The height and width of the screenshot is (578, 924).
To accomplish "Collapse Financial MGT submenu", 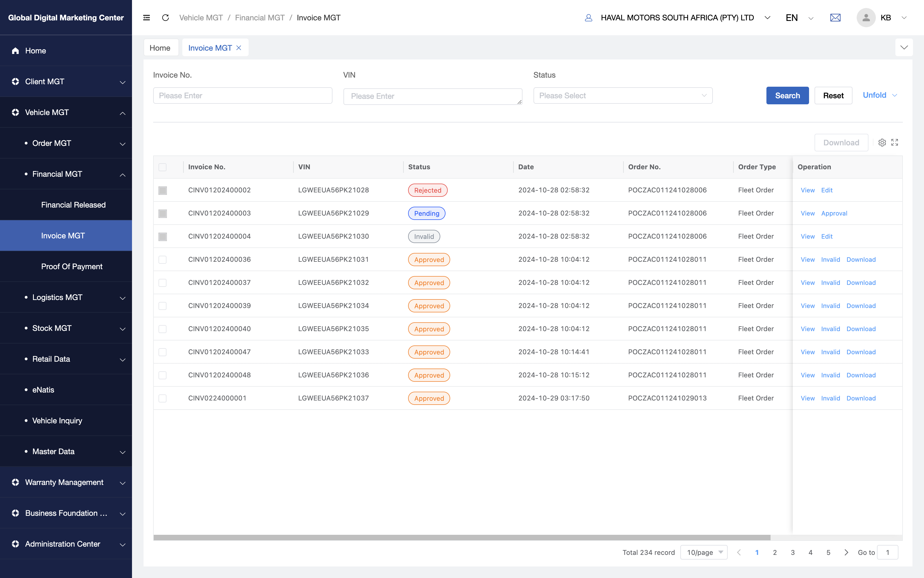I will 66,174.
